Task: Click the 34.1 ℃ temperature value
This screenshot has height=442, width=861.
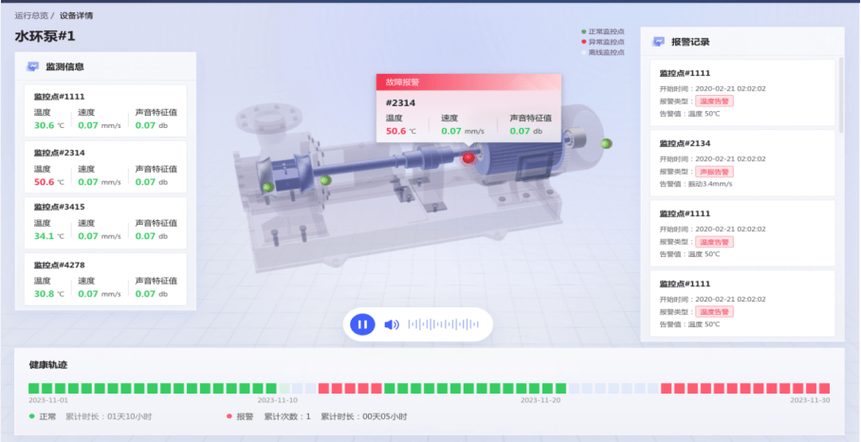Action: (x=49, y=236)
